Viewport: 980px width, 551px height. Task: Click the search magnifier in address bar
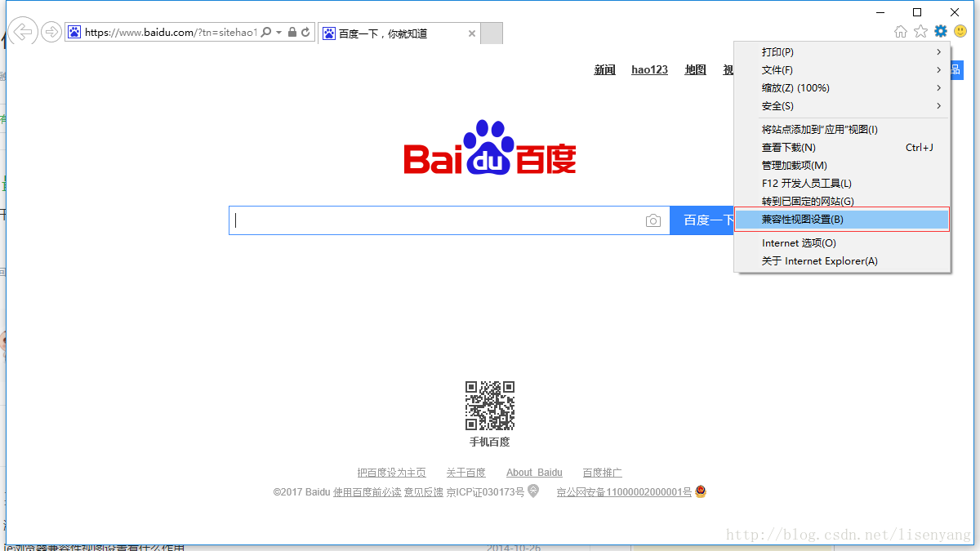[x=266, y=33]
